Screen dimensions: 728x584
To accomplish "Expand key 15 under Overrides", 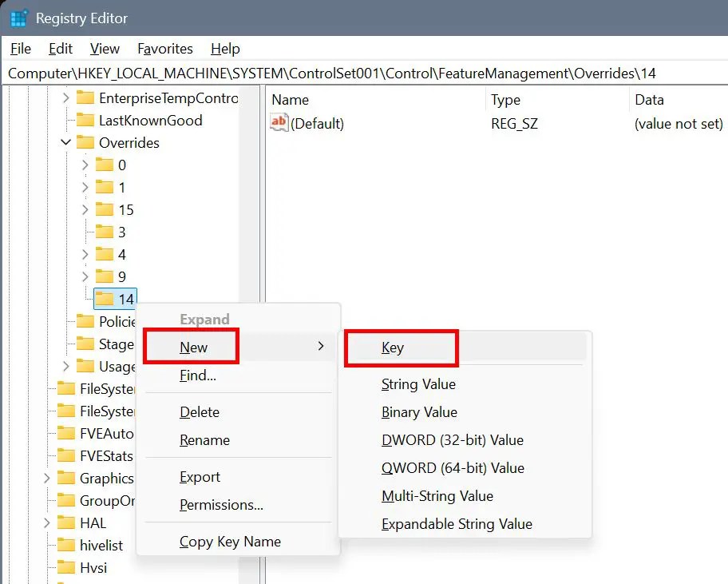I will (85, 209).
